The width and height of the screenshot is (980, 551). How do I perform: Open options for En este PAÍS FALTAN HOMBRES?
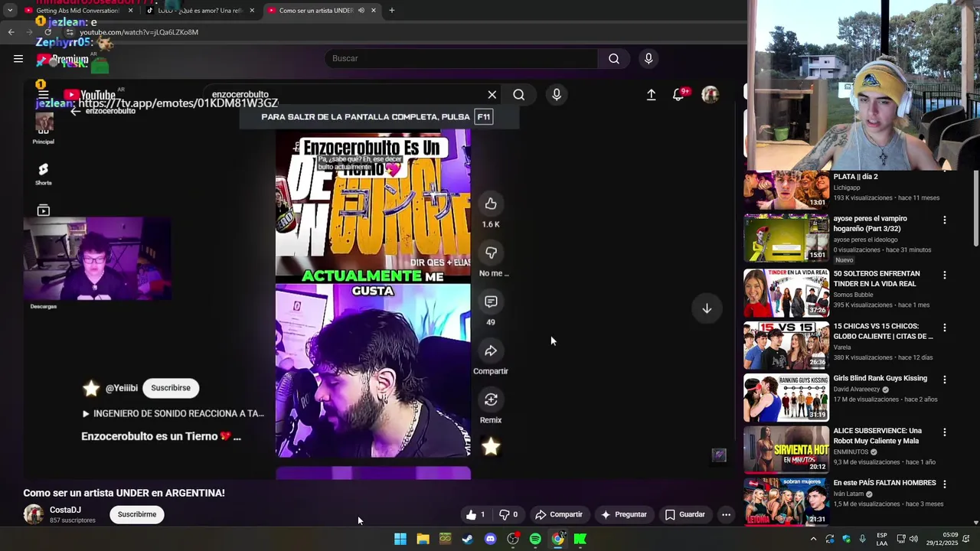click(x=944, y=484)
